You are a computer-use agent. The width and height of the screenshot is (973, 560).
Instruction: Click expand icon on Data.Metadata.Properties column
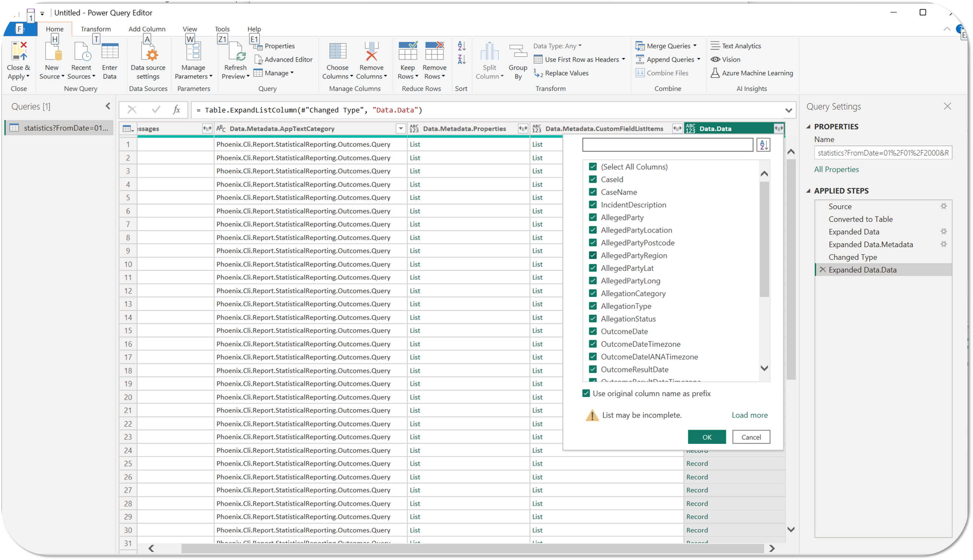(522, 128)
